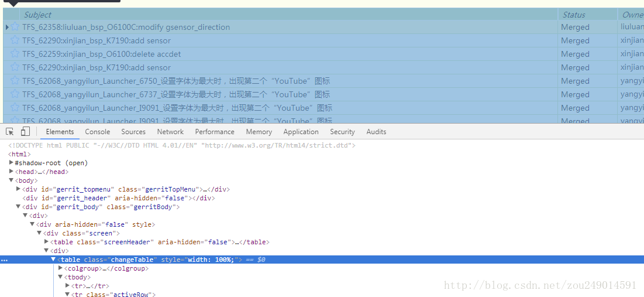The image size is (644, 297).
Task: Collapse the changeTable table node
Action: [x=53, y=260]
